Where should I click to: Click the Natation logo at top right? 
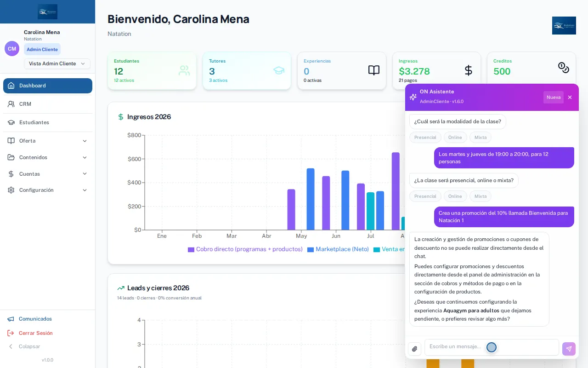pos(564,25)
